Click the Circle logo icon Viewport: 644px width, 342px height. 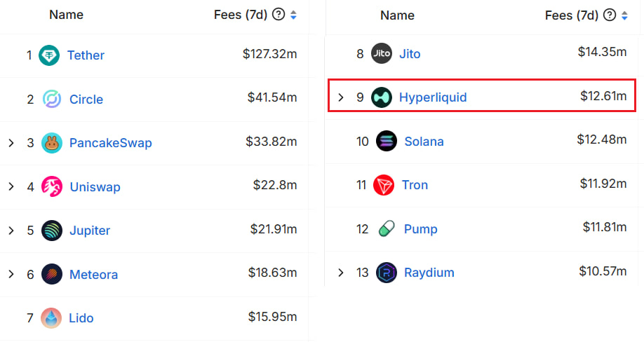52,99
